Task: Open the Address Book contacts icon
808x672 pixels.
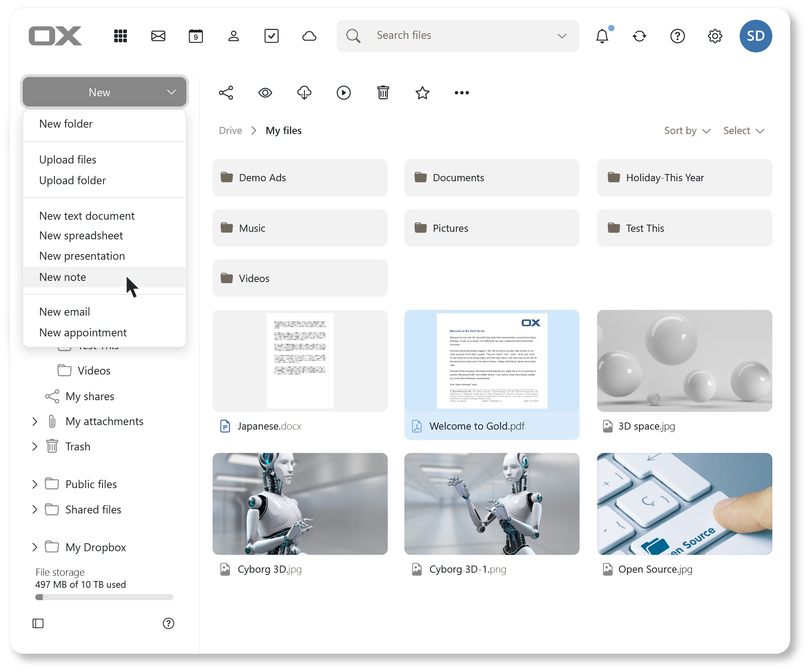Action: [x=234, y=36]
